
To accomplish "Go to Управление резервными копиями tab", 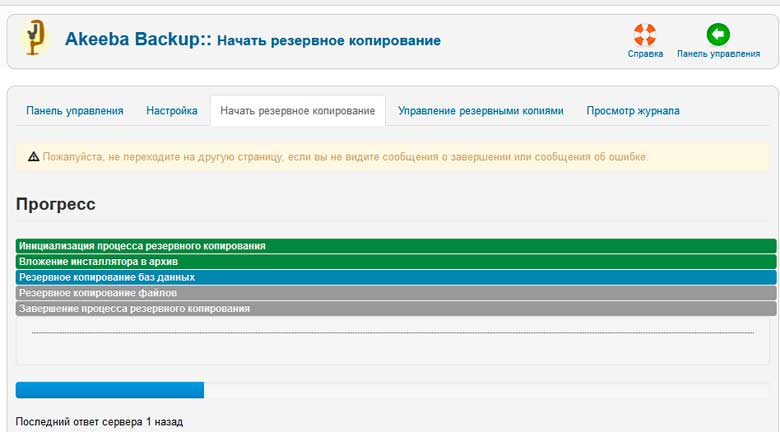I will point(481,110).
